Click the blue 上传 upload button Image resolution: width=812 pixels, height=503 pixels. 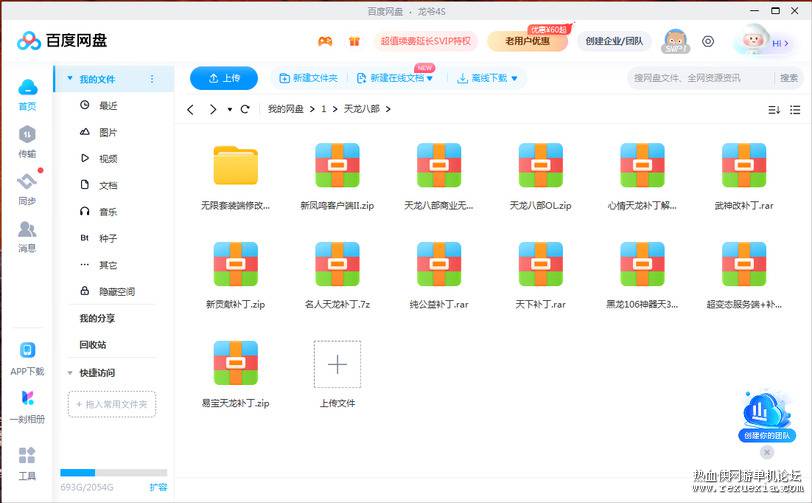(224, 78)
